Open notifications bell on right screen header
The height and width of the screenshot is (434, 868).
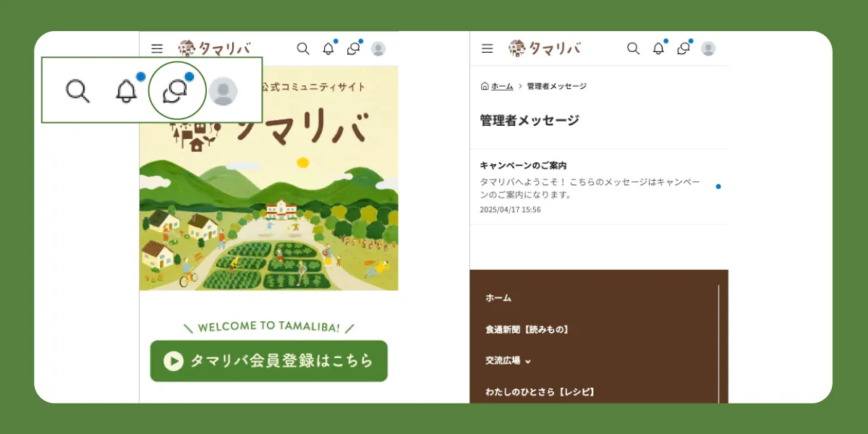tap(658, 48)
